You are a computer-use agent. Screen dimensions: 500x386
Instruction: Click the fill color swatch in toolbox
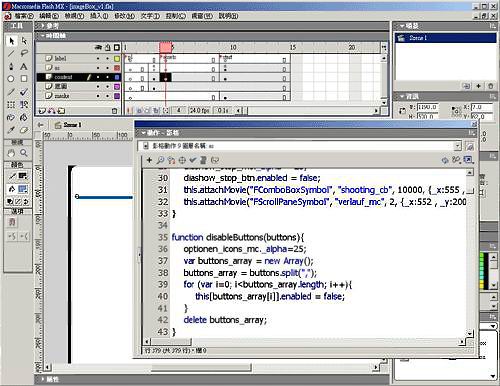[23, 190]
